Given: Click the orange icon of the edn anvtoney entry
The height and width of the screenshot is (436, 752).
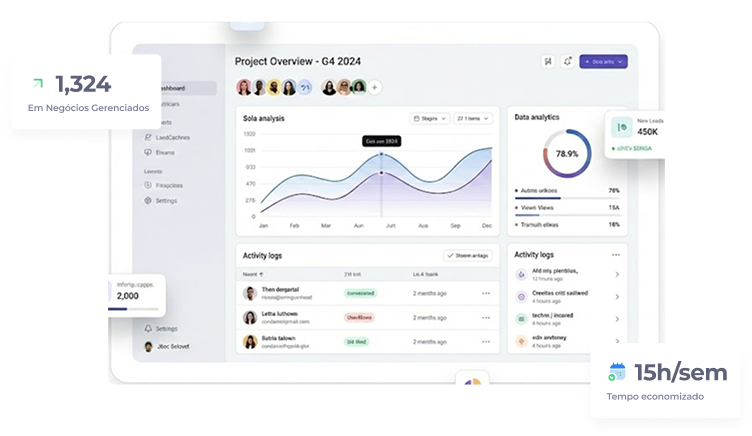Looking at the screenshot, I should click(521, 341).
